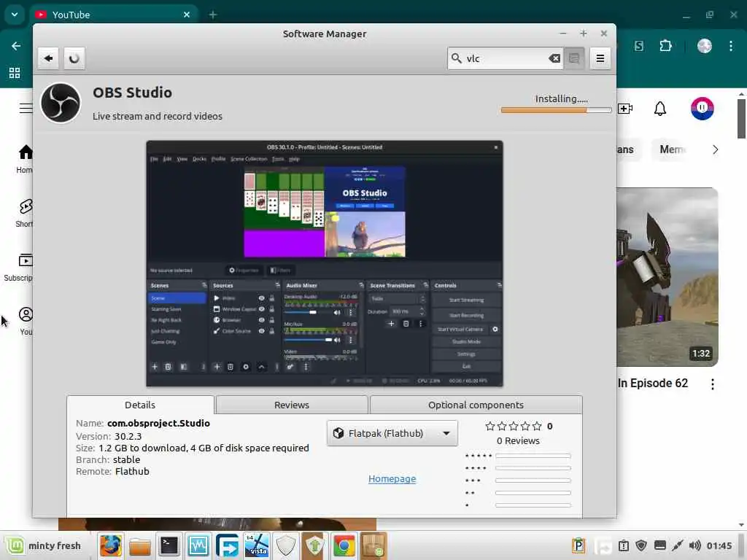Click the Installing progress bar

pos(556,110)
